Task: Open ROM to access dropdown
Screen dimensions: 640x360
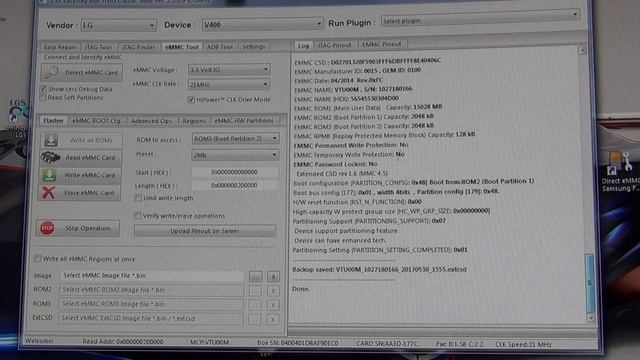Action: 236,139
